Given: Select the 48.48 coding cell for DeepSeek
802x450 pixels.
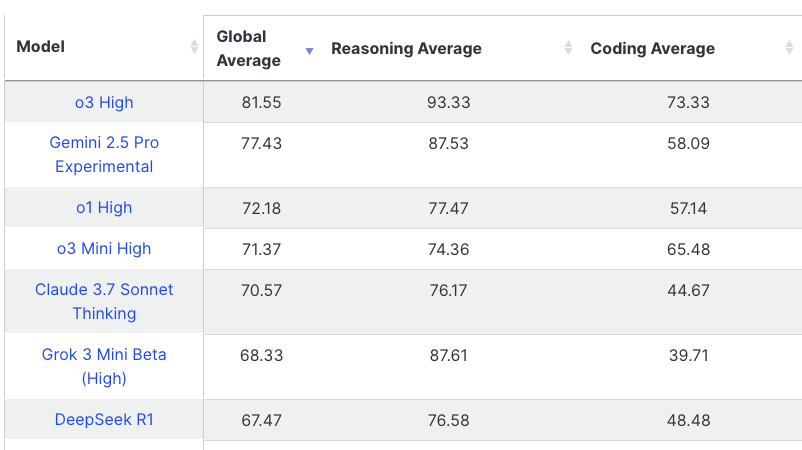Looking at the screenshot, I should click(x=688, y=420).
